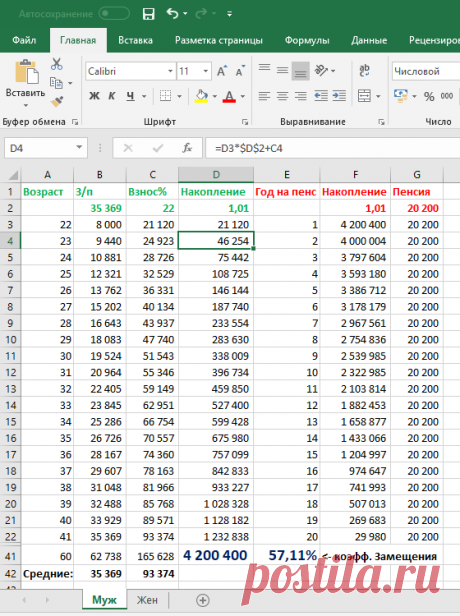Screen dimensions: 460x616
Task: Apply bold with the Ж button
Action: coord(94,96)
